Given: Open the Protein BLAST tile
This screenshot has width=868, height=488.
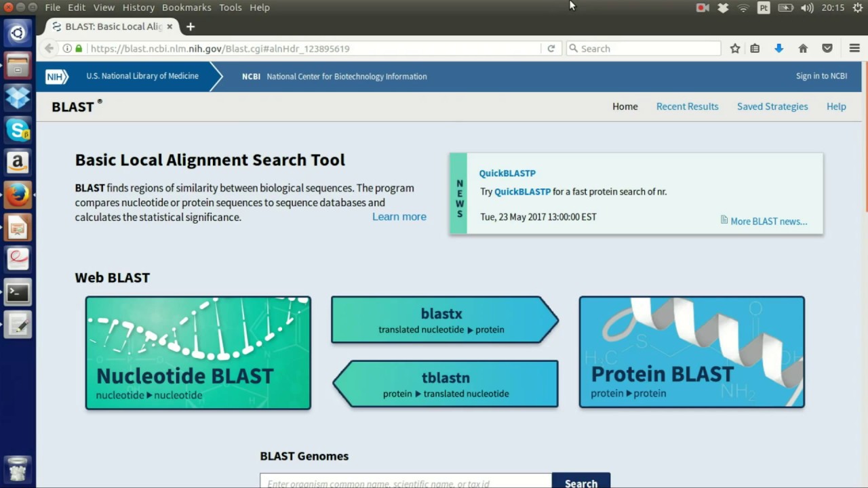Looking at the screenshot, I should pyautogui.click(x=692, y=352).
